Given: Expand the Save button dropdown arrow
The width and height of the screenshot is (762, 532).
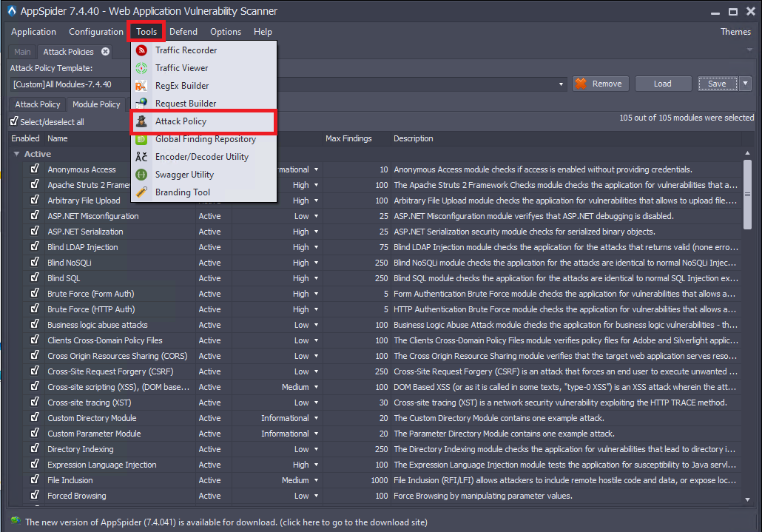Looking at the screenshot, I should (745, 84).
